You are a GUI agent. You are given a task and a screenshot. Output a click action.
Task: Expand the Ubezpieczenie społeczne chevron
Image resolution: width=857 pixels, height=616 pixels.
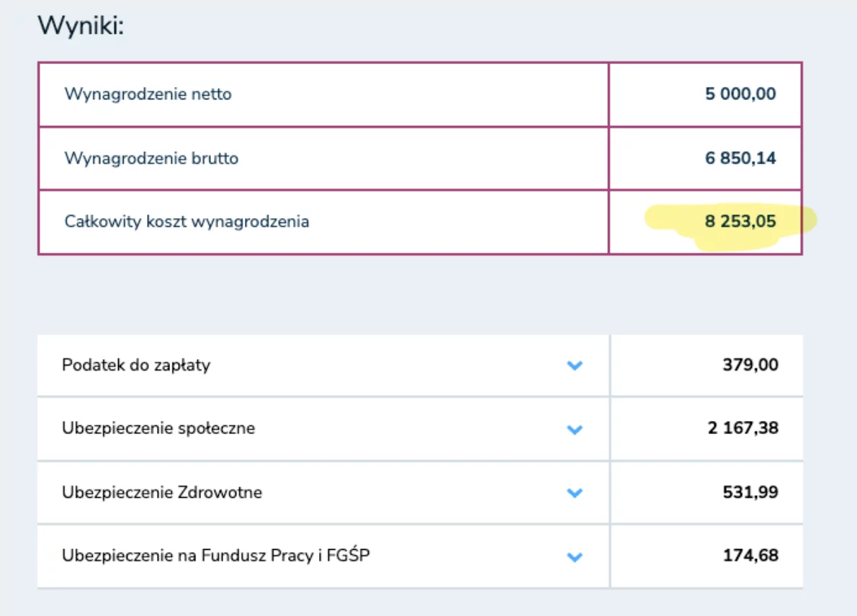[x=575, y=430]
